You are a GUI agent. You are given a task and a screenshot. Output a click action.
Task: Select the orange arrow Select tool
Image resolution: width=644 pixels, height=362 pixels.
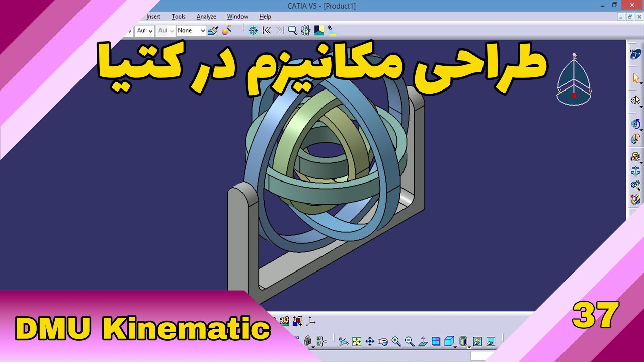635,78
